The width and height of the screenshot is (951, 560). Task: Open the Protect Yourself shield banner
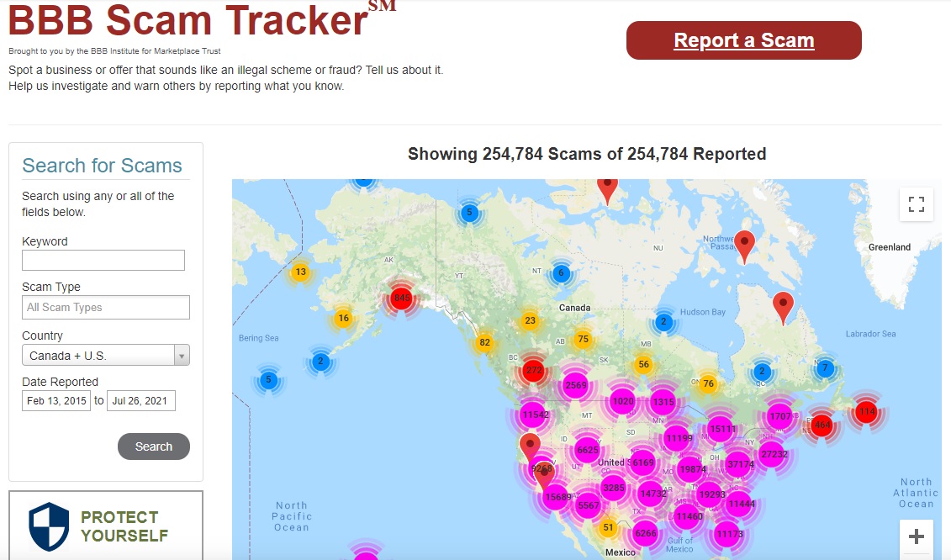[106, 526]
